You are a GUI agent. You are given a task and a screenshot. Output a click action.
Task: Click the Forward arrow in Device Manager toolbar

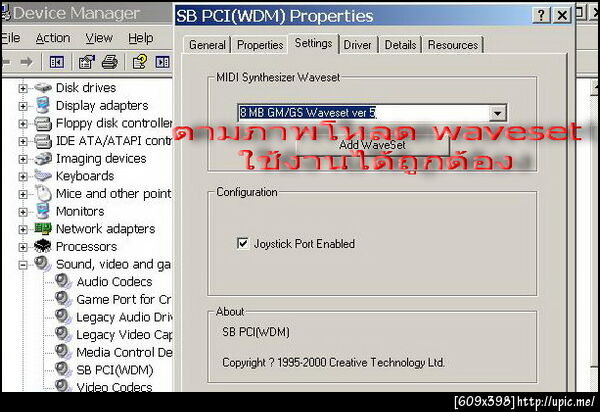[26, 62]
